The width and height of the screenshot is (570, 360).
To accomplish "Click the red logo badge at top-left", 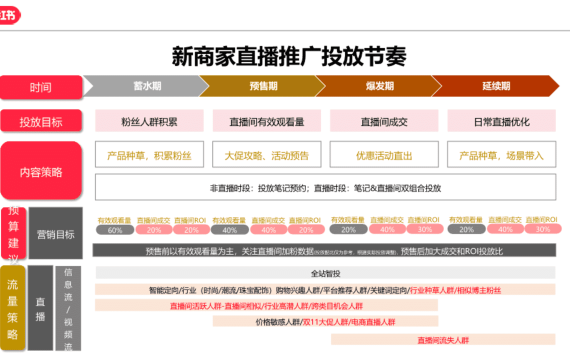I will tap(9, 15).
